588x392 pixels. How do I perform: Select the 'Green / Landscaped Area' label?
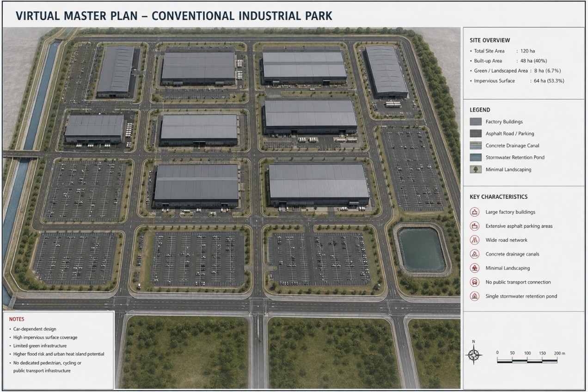[501, 71]
